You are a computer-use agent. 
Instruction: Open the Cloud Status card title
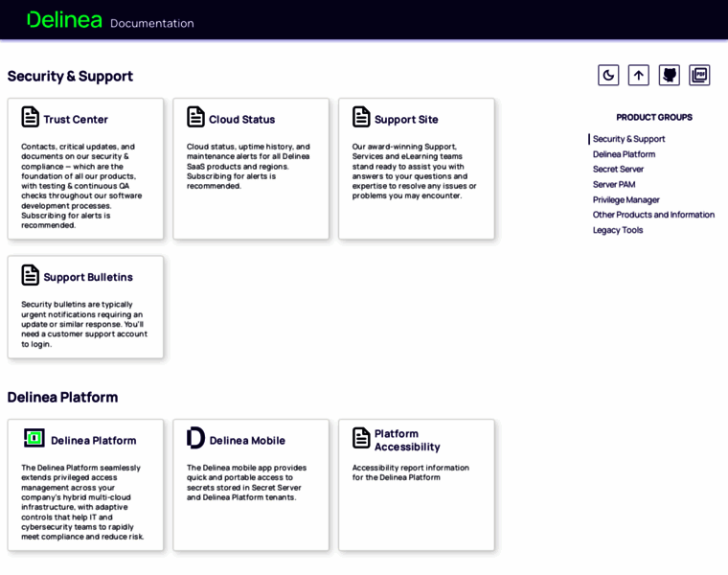[x=242, y=120]
